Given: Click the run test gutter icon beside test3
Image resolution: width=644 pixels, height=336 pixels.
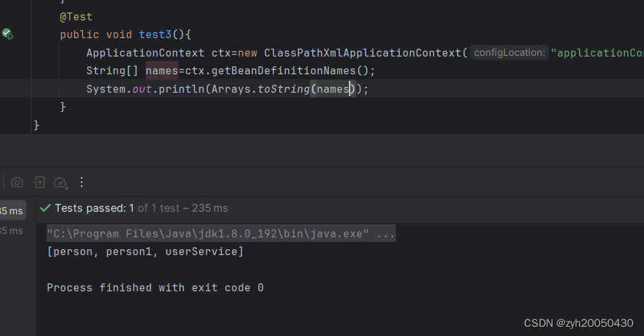Looking at the screenshot, I should pos(7,34).
